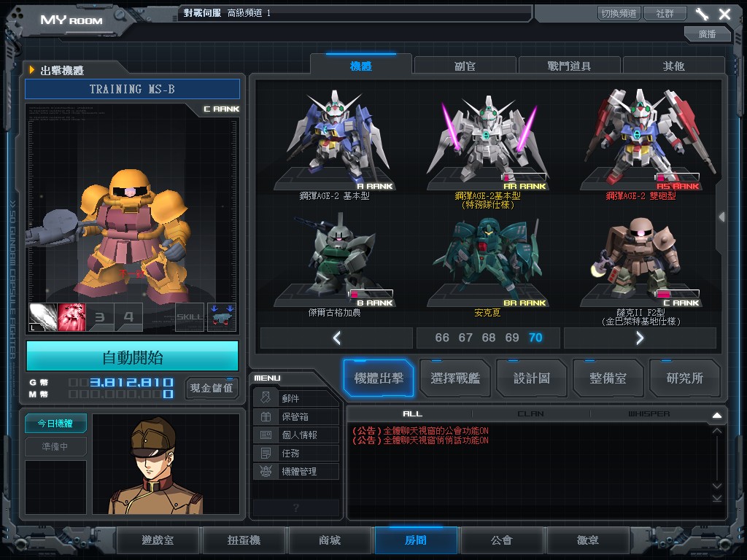
Task: Click the unit upgrade arrows icon
Action: (x=222, y=317)
